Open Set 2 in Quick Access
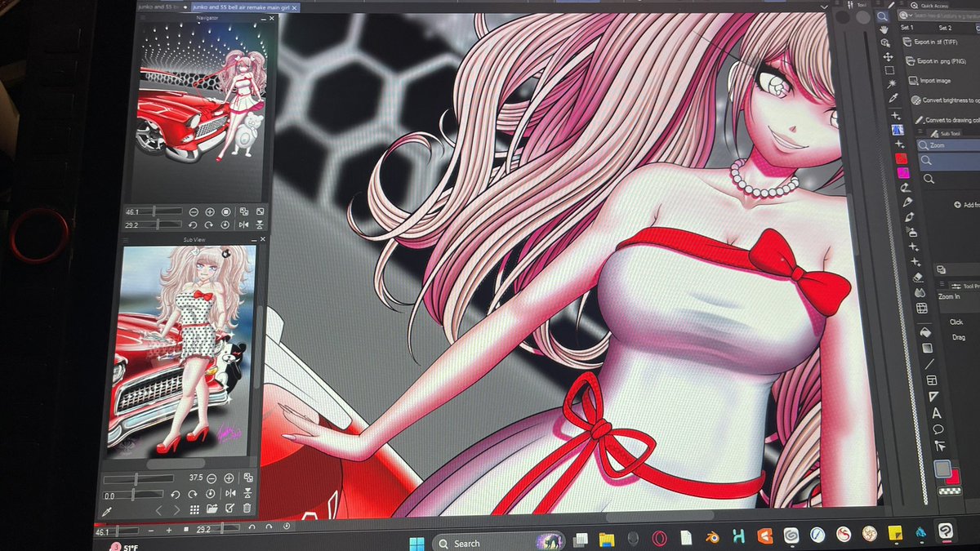This screenshot has width=980, height=551. [945, 28]
